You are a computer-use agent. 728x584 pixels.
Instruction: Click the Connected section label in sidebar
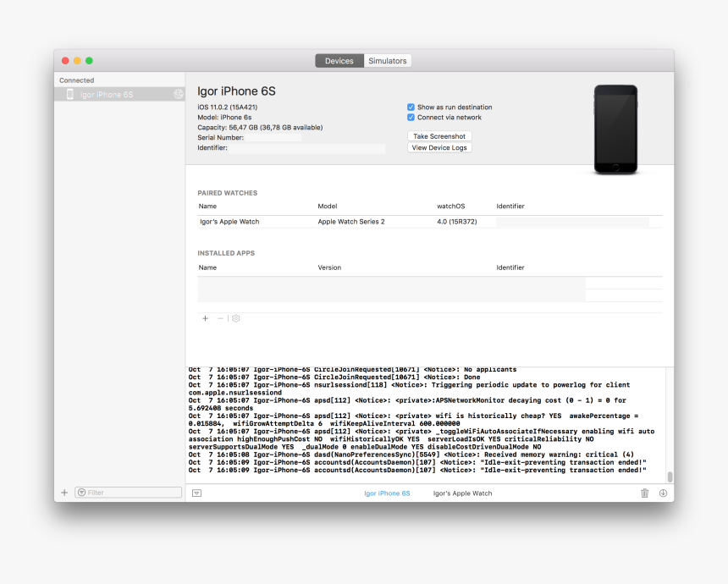(x=76, y=80)
